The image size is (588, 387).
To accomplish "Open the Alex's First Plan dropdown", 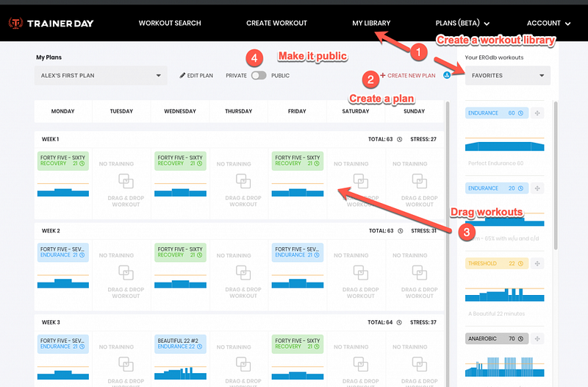I will tap(101, 76).
